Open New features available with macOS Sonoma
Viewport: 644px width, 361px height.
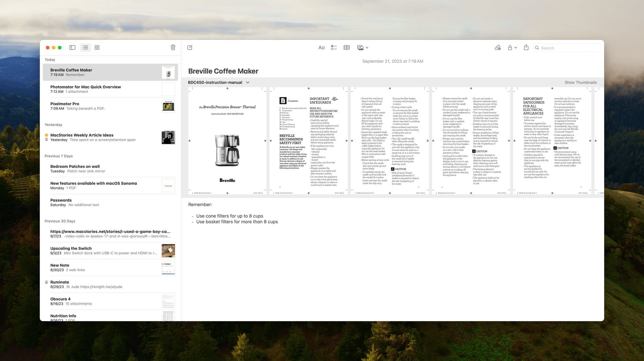coord(110,185)
